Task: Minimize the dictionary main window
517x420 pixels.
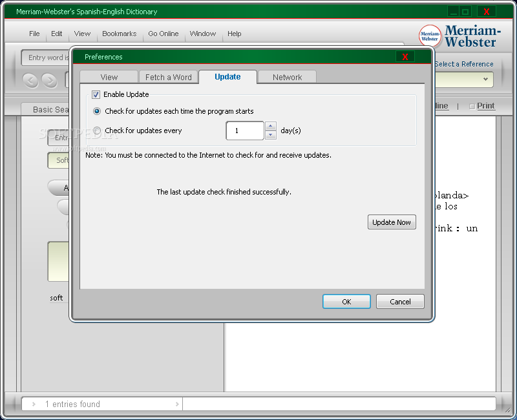Action: click(x=454, y=12)
